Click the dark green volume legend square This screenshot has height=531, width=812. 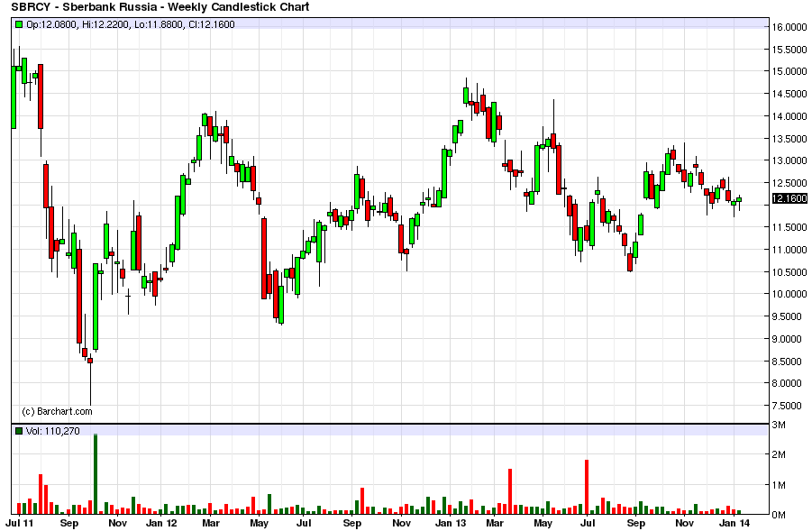pyautogui.click(x=19, y=431)
